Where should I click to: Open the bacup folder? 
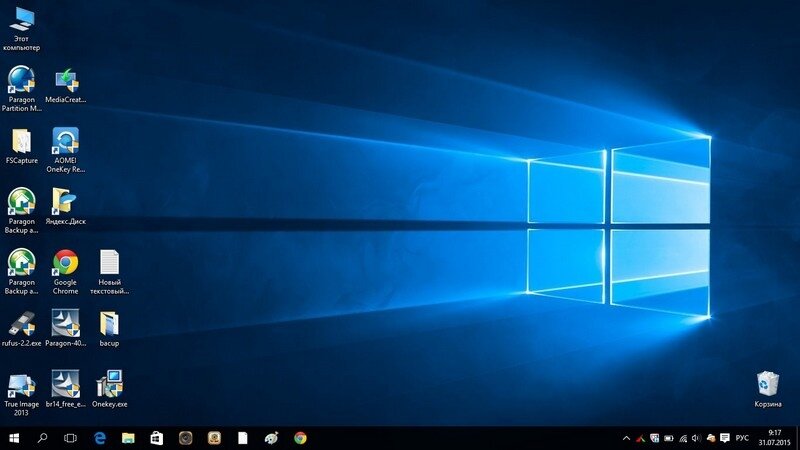click(109, 329)
